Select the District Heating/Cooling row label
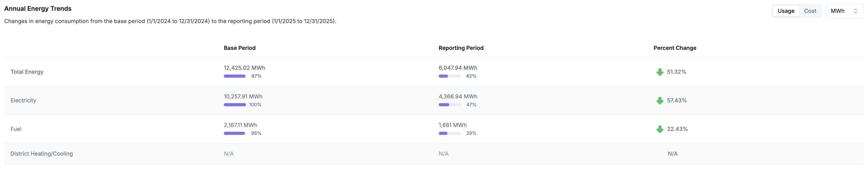The width and height of the screenshot is (868, 169). (x=41, y=154)
